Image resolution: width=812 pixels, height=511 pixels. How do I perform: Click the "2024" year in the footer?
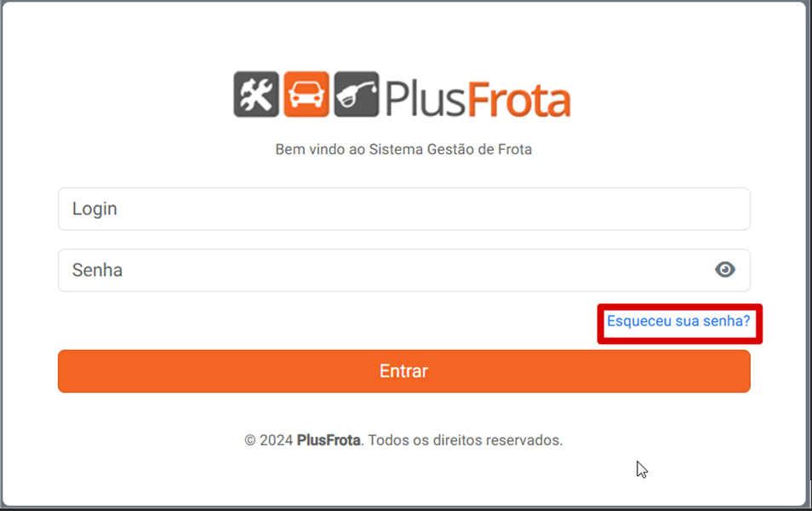click(x=276, y=440)
